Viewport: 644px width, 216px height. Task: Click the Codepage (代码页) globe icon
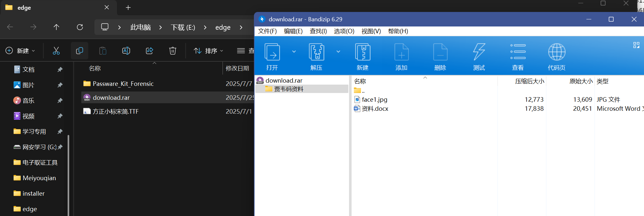point(557,52)
